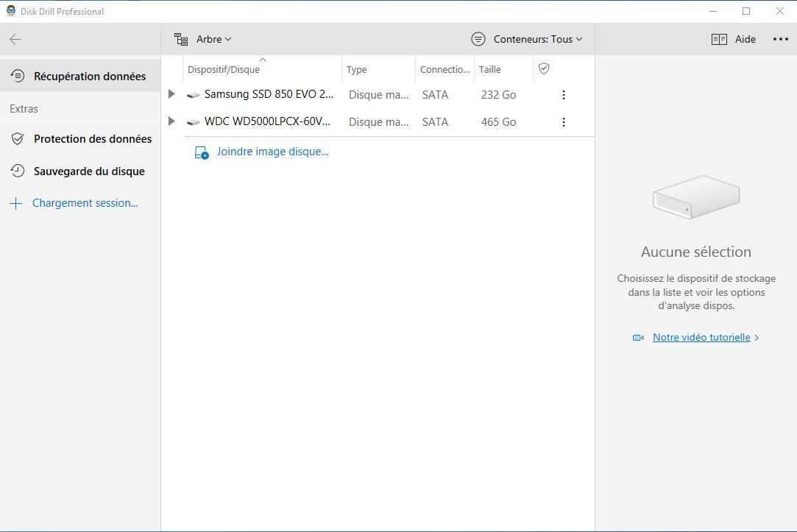Click the Samsung SSD drive icon
Viewport: 797px width, 532px height.
tap(193, 95)
